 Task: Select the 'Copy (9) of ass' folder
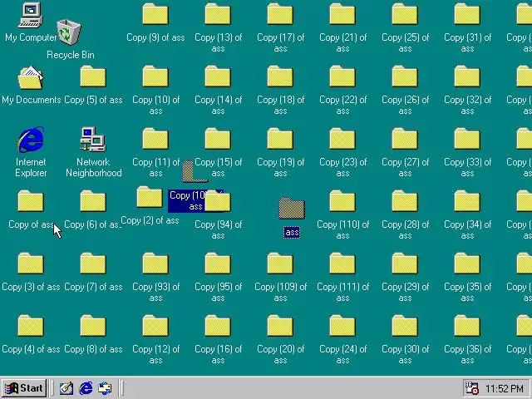(155, 14)
